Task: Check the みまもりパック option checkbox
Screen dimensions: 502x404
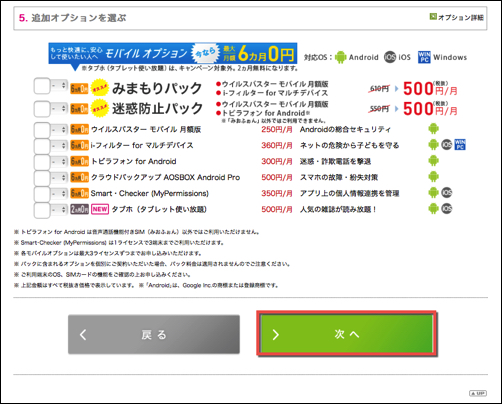Action: click(x=42, y=86)
